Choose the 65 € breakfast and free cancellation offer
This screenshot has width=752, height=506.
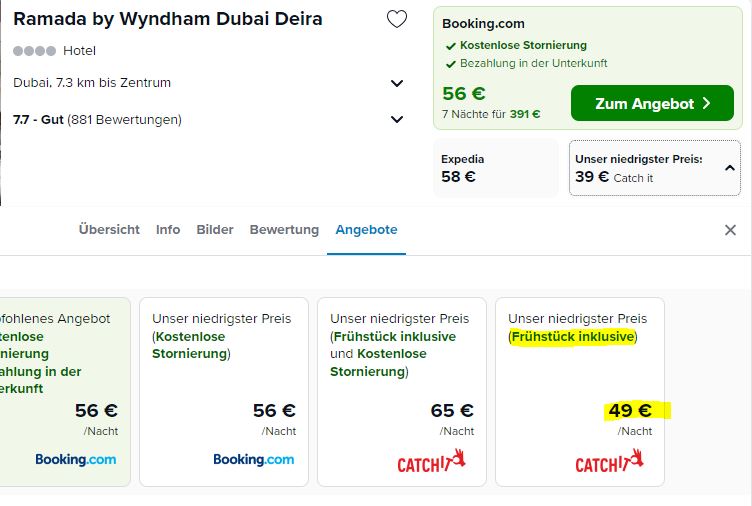tap(402, 392)
